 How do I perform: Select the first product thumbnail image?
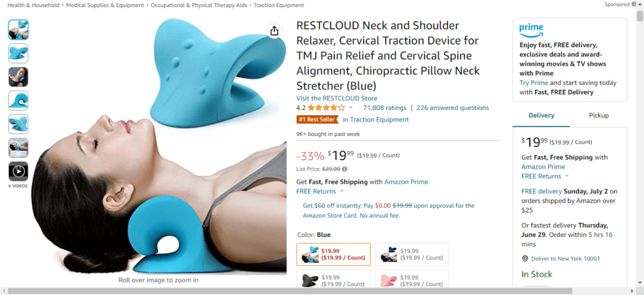pyautogui.click(x=18, y=30)
